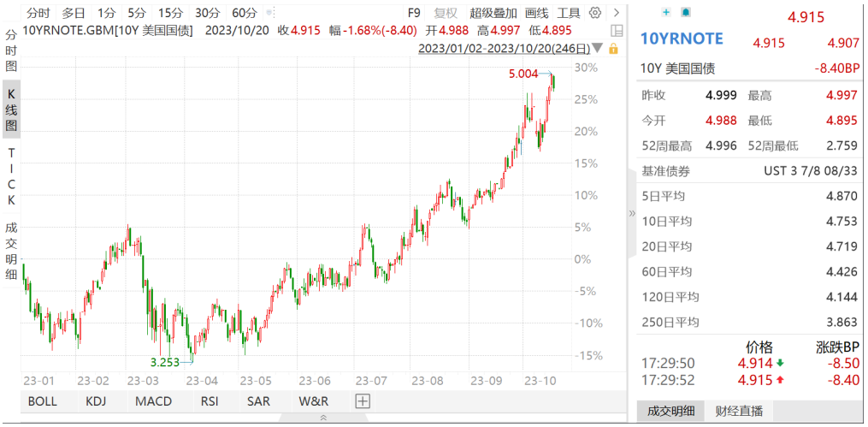Select the 30分 time period
This screenshot has height=427, width=868.
click(208, 13)
